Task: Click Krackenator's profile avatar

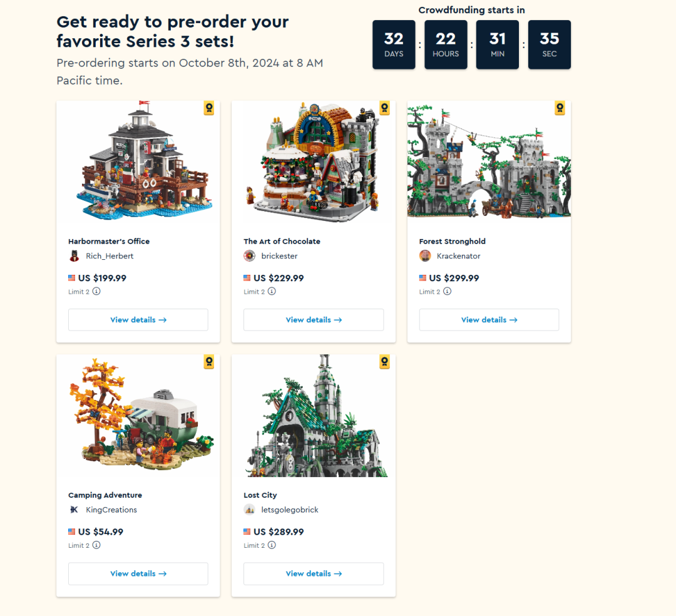Action: tap(425, 256)
